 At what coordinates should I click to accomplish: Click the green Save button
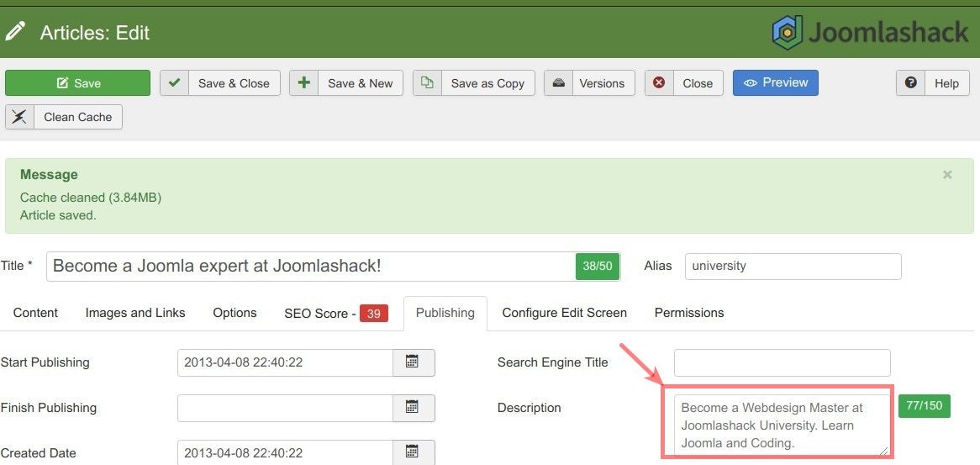[77, 83]
